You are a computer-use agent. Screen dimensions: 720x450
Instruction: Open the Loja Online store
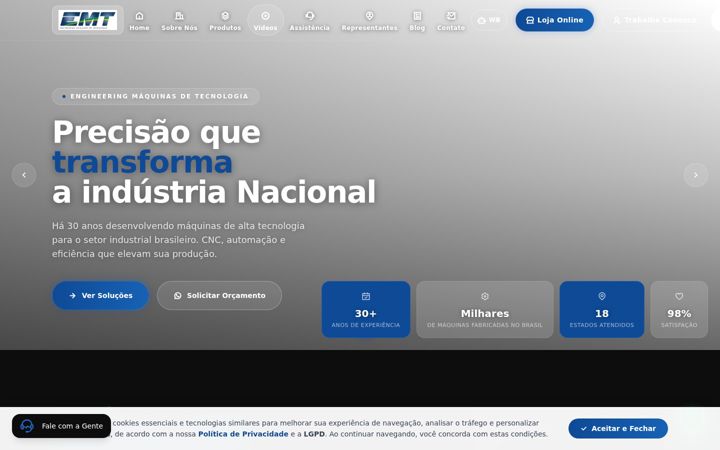coord(555,20)
